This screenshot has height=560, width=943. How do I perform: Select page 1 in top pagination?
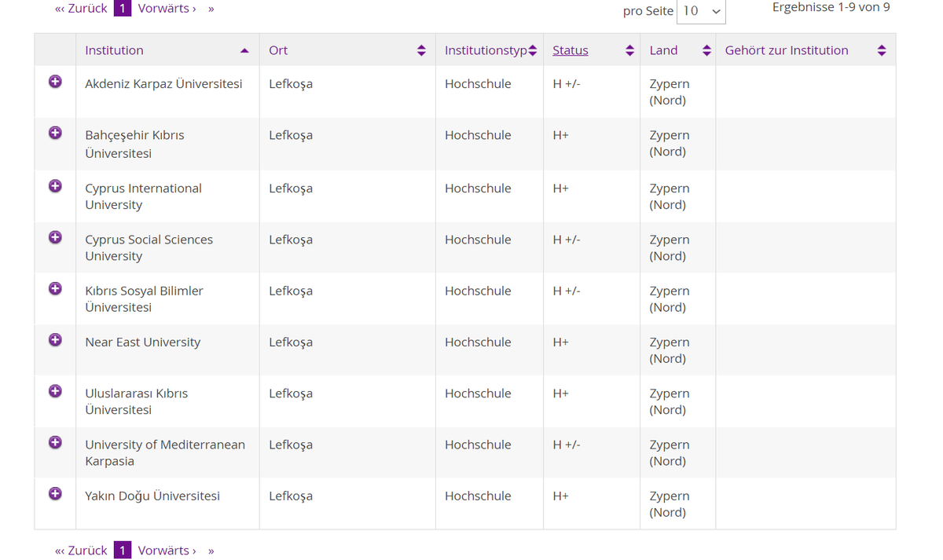[123, 9]
